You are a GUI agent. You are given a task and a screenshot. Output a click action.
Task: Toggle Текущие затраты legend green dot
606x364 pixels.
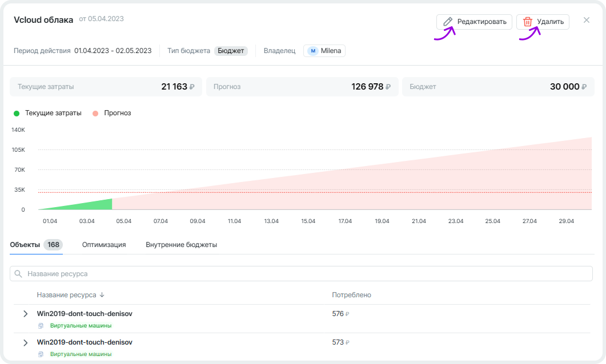[x=17, y=113]
